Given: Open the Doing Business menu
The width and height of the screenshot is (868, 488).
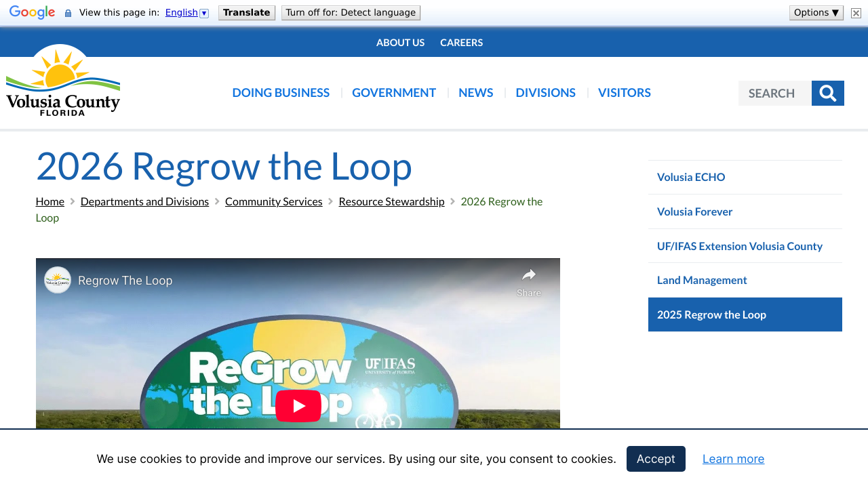Looking at the screenshot, I should [x=281, y=93].
